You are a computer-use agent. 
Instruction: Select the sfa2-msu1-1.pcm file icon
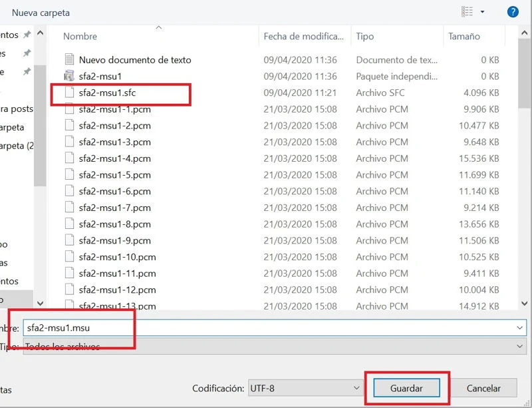click(70, 109)
